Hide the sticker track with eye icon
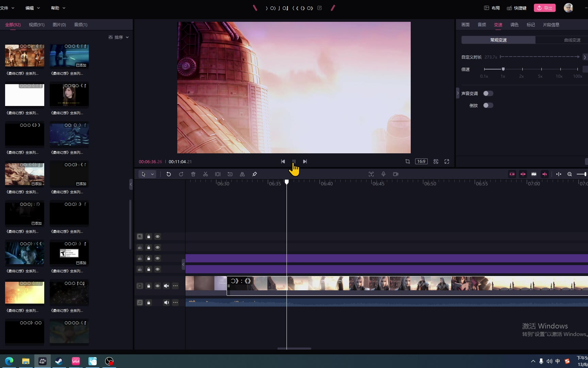Screen dimensions: 588x368 [158, 236]
